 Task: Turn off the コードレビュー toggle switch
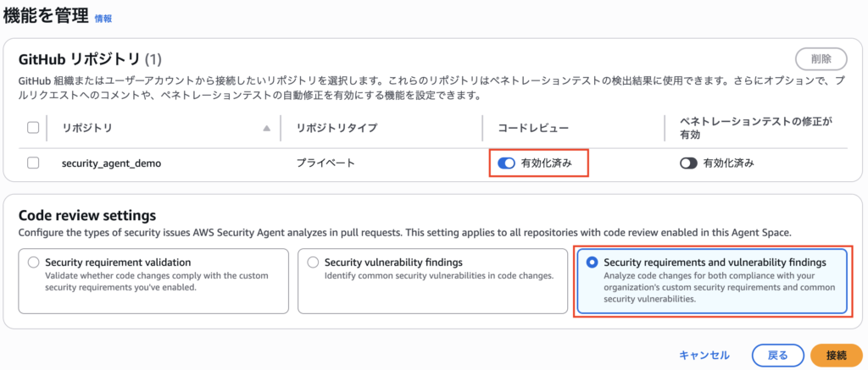pyautogui.click(x=506, y=163)
